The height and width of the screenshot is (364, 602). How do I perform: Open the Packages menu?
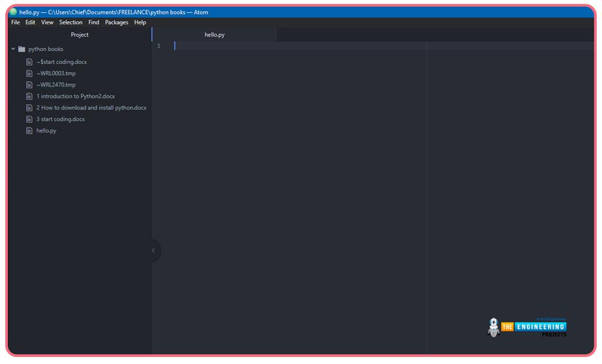[116, 22]
